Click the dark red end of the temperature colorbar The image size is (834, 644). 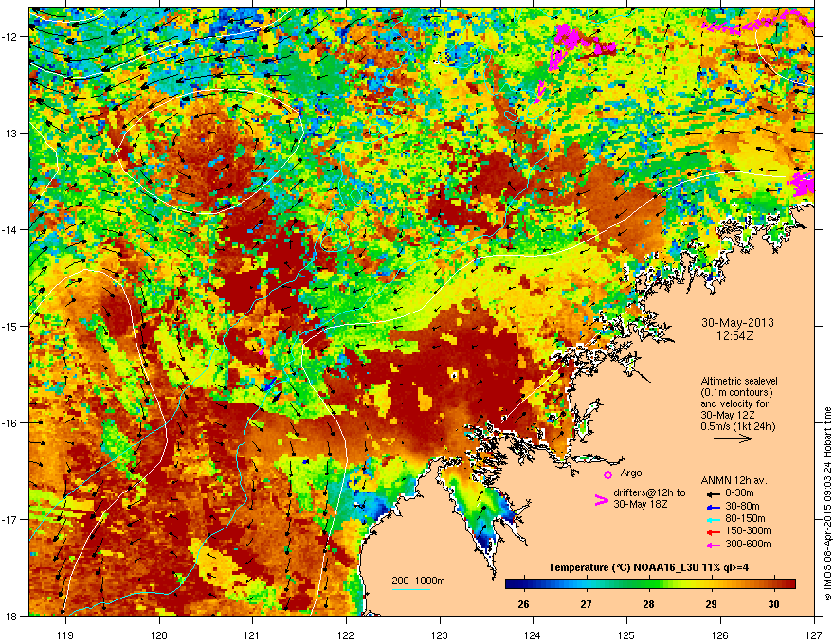coord(791,583)
